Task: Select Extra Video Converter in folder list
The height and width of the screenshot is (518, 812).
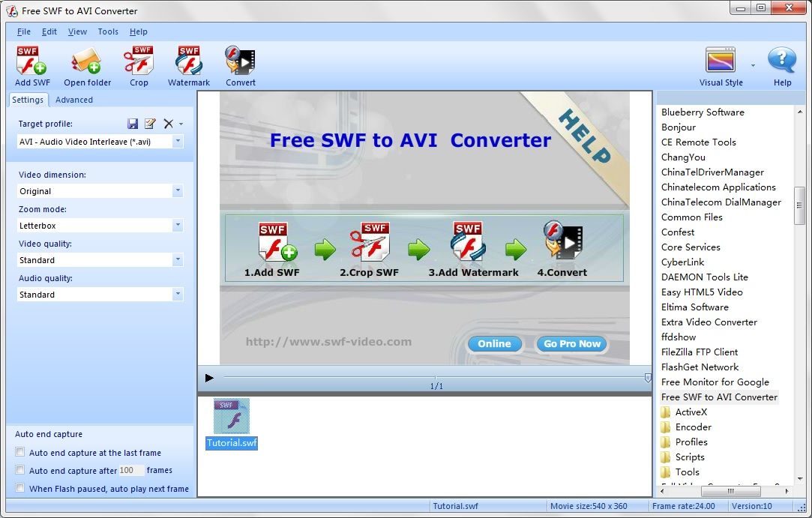Action: coord(709,322)
